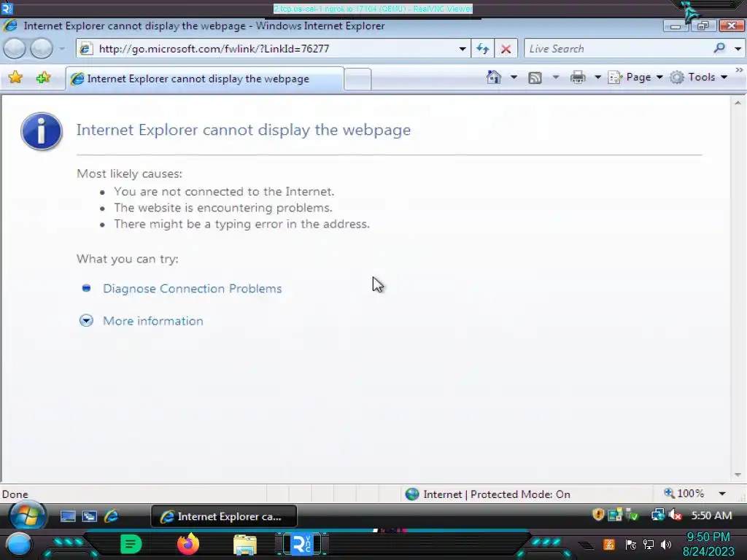Click the vertical scrollbar up arrow
The width and height of the screenshot is (747, 560).
coord(738,102)
